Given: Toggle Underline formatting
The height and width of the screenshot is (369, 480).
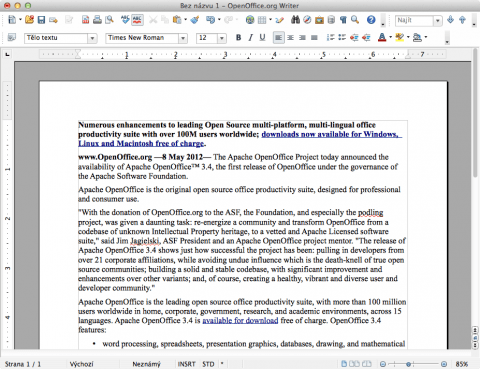Looking at the screenshot, I should tap(262, 38).
